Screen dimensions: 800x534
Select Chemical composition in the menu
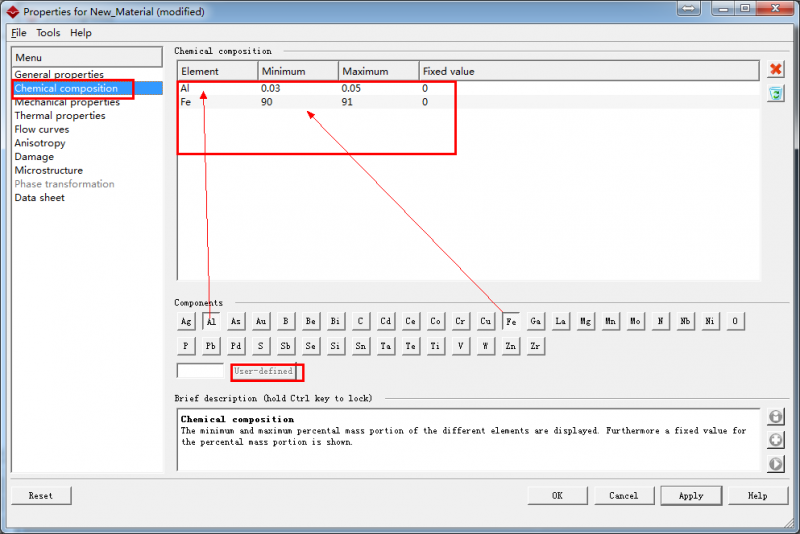click(66, 88)
